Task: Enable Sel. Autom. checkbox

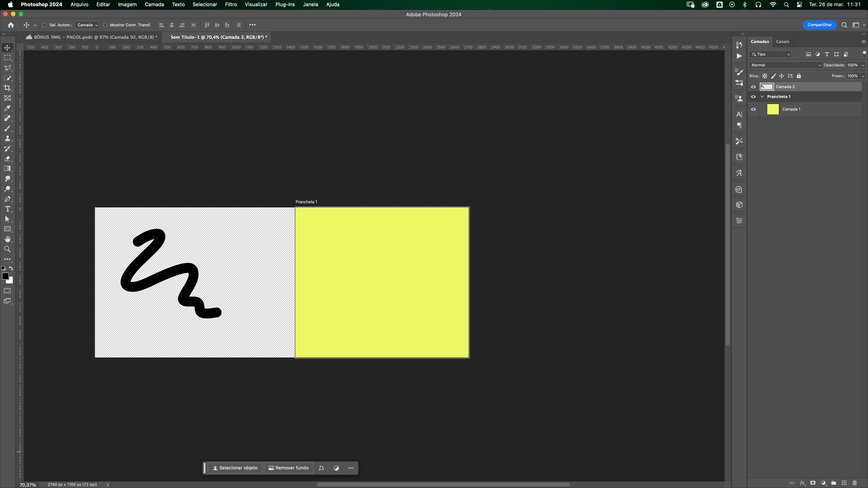Action: tap(45, 25)
